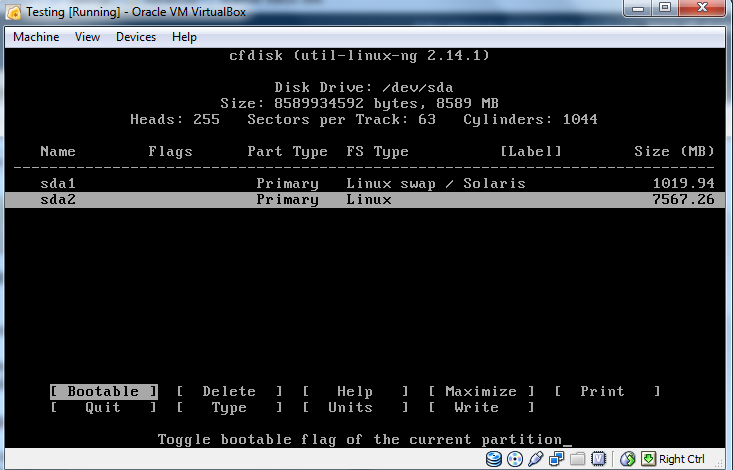Open the View menu
The image size is (733, 470).
click(87, 37)
